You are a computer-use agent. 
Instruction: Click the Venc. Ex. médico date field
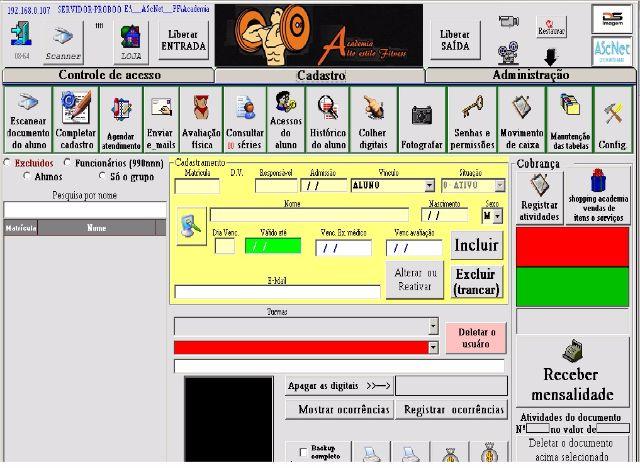tap(344, 248)
